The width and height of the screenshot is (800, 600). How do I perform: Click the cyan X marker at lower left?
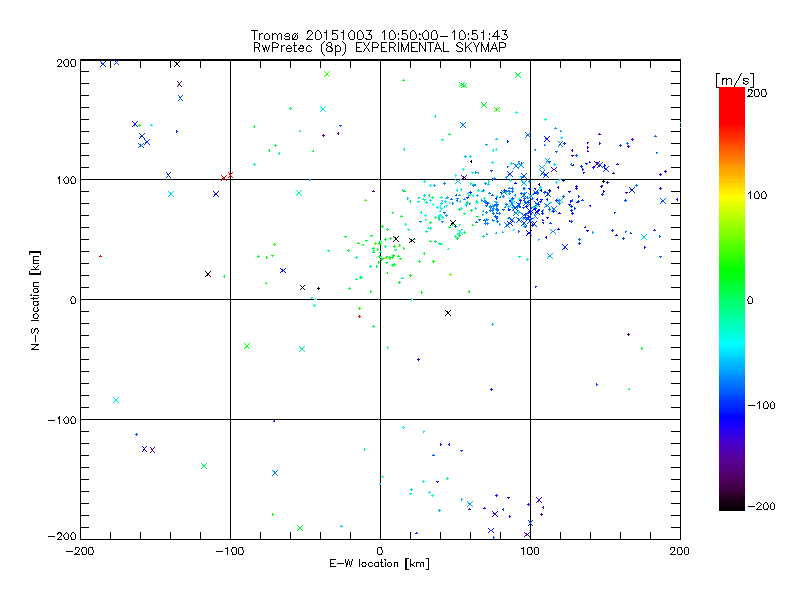(116, 400)
